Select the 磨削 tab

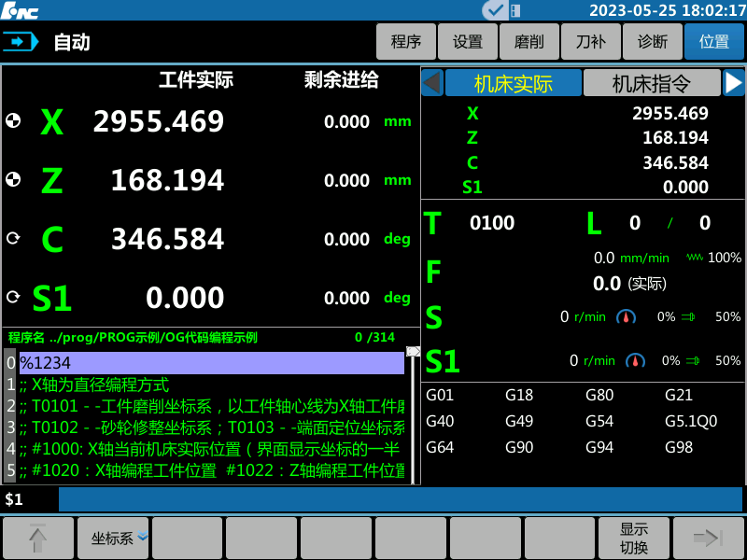(529, 41)
